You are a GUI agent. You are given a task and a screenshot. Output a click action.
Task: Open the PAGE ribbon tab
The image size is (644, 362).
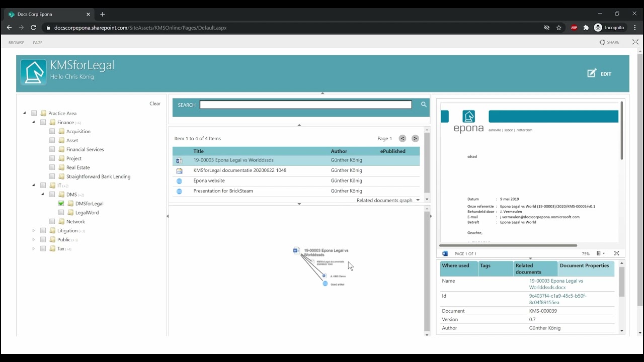(x=38, y=43)
